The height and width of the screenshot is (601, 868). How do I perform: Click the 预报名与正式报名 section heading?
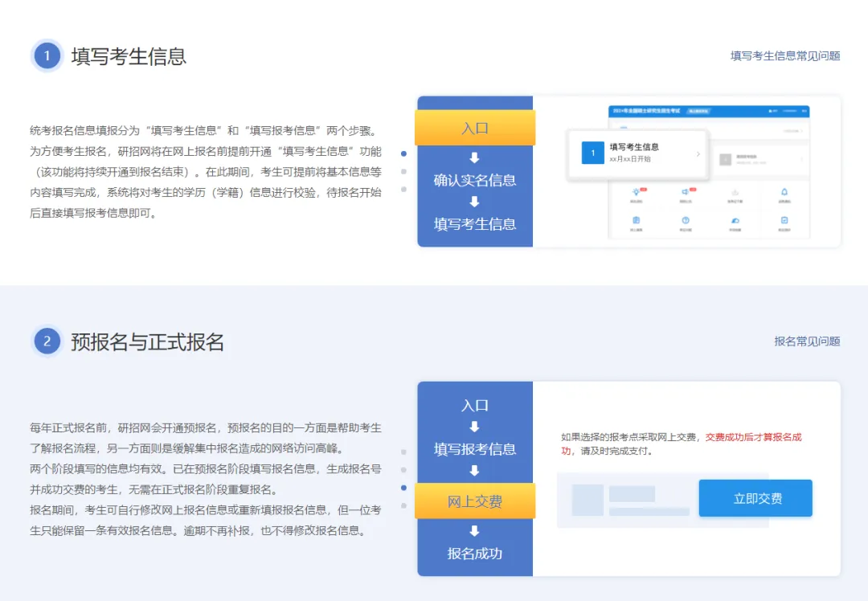click(x=147, y=342)
